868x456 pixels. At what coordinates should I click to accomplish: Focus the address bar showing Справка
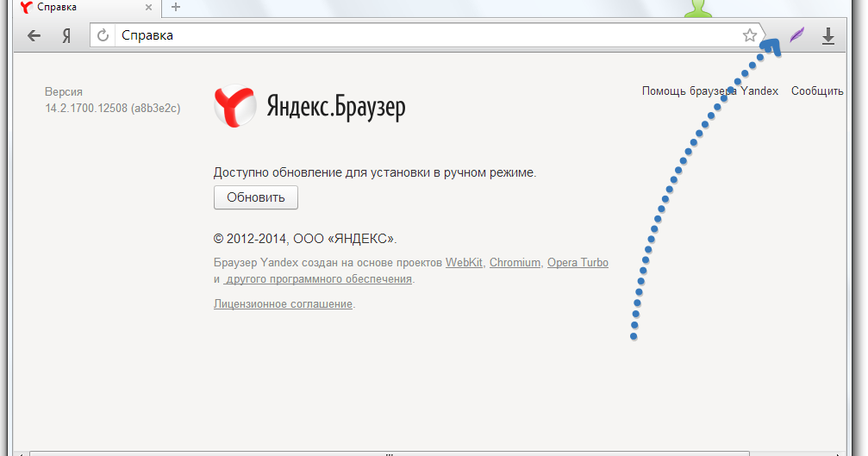tap(427, 35)
